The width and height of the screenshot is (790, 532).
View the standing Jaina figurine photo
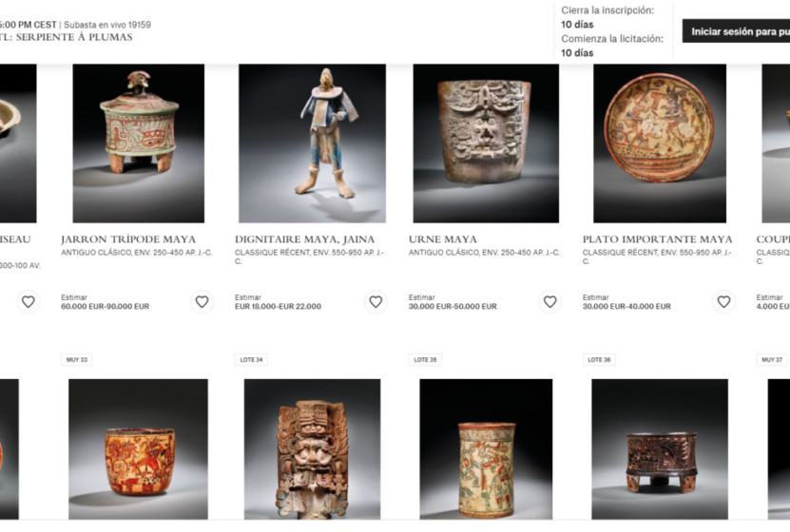(313, 143)
